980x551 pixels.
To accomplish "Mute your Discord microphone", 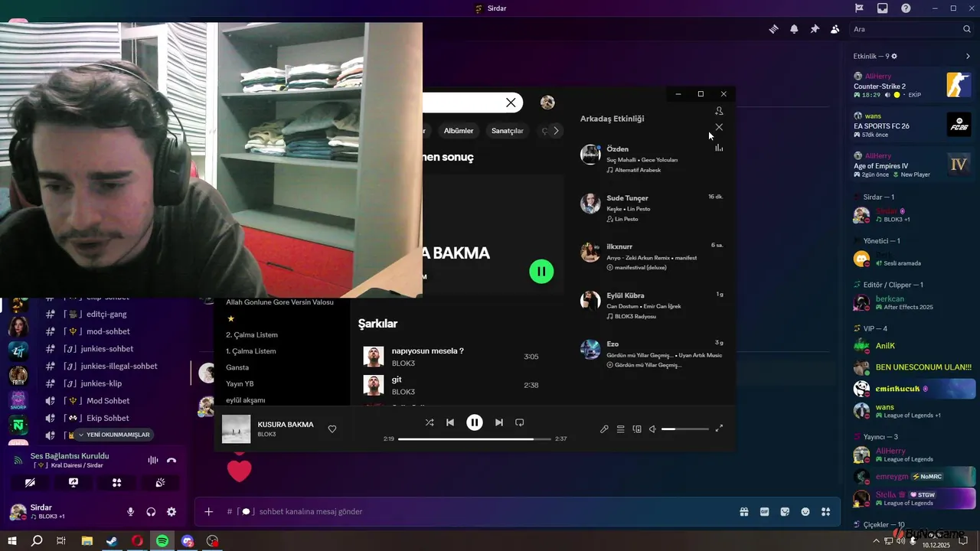I will point(130,512).
